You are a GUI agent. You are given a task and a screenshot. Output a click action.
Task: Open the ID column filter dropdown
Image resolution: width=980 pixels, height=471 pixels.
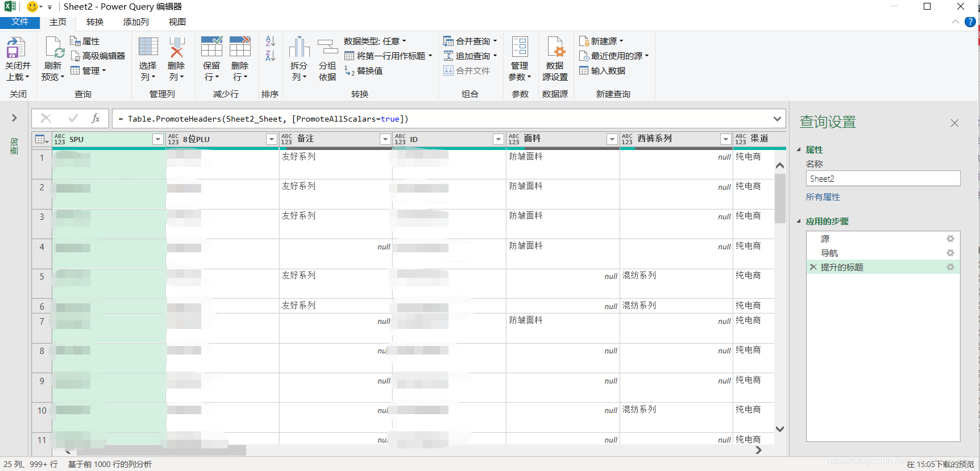pos(499,139)
